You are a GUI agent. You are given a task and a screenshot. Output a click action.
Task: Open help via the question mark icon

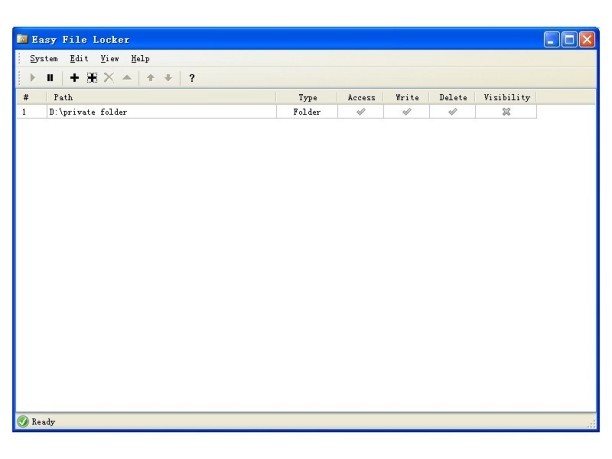(192, 78)
